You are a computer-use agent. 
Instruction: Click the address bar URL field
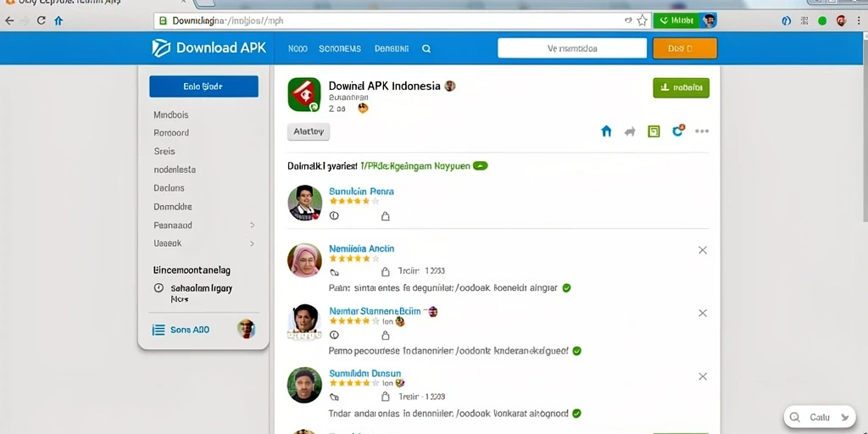click(x=401, y=21)
